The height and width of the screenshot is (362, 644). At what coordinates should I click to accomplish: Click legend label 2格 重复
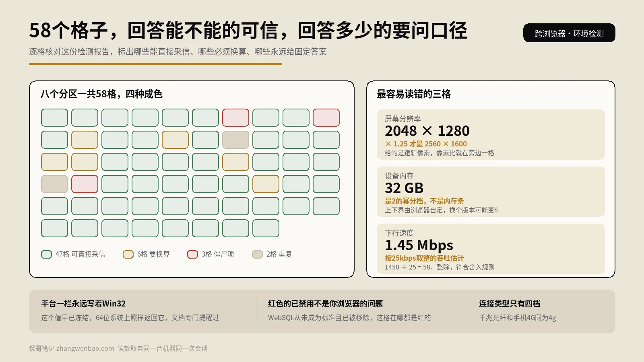click(279, 254)
